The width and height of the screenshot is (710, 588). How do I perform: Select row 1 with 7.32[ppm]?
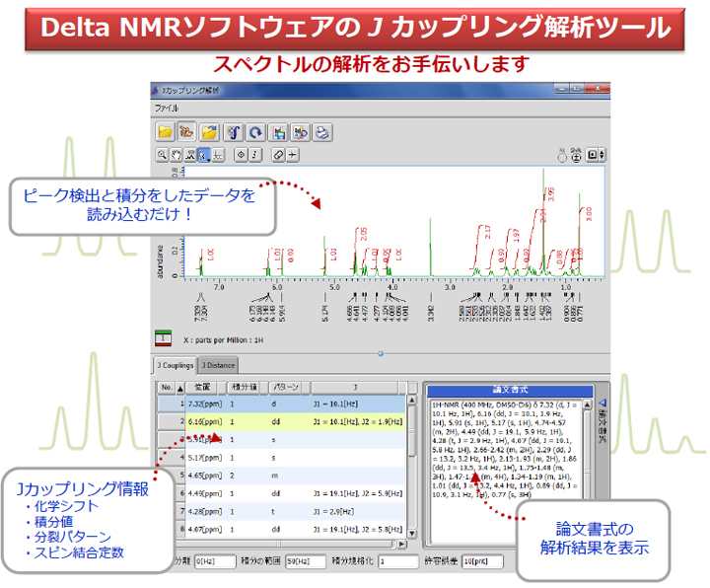coord(282,404)
